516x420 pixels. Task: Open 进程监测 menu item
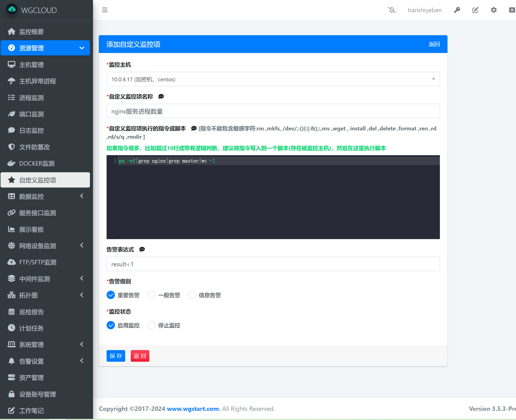[45, 97]
